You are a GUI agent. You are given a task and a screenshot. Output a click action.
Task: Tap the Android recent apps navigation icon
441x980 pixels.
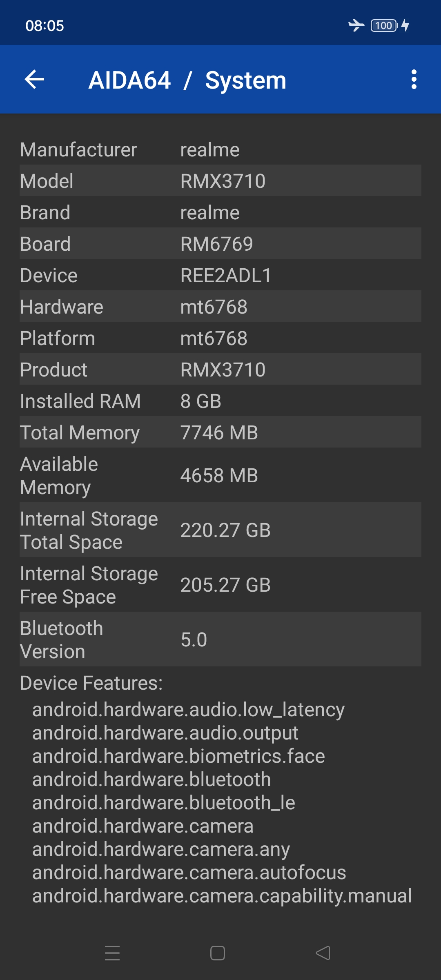(112, 953)
